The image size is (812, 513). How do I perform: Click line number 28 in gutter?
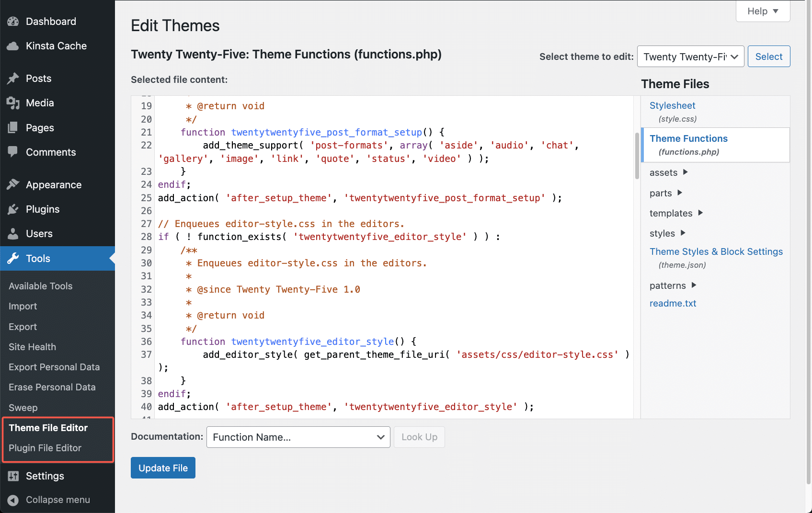[146, 237]
